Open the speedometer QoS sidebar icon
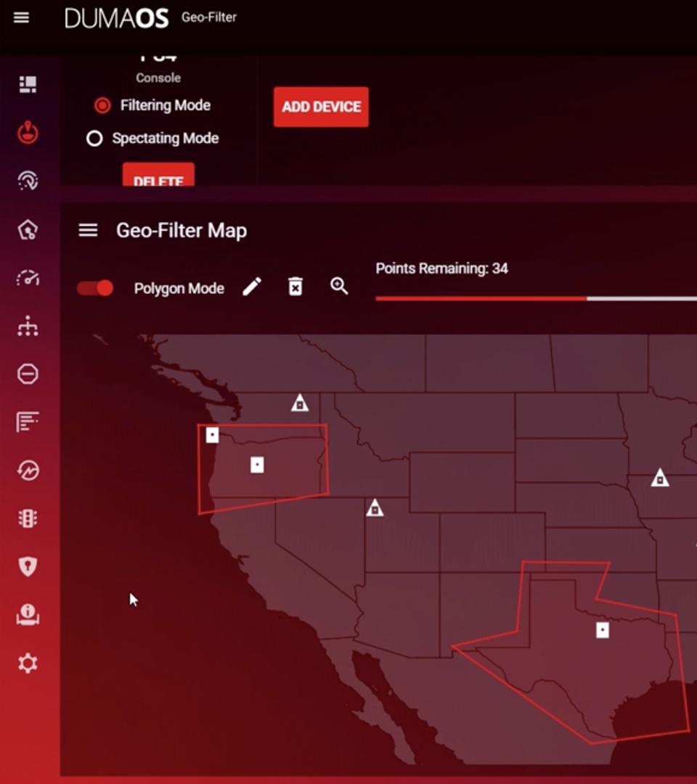 [28, 278]
